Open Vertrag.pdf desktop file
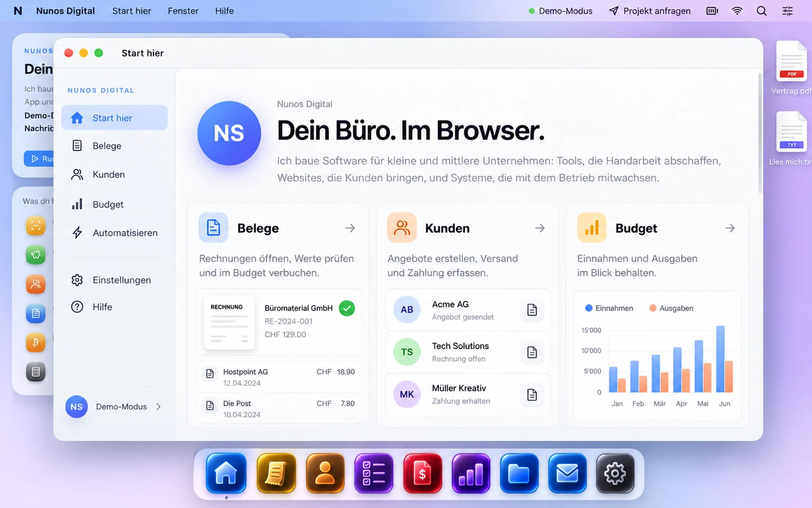812x508 pixels. click(792, 68)
